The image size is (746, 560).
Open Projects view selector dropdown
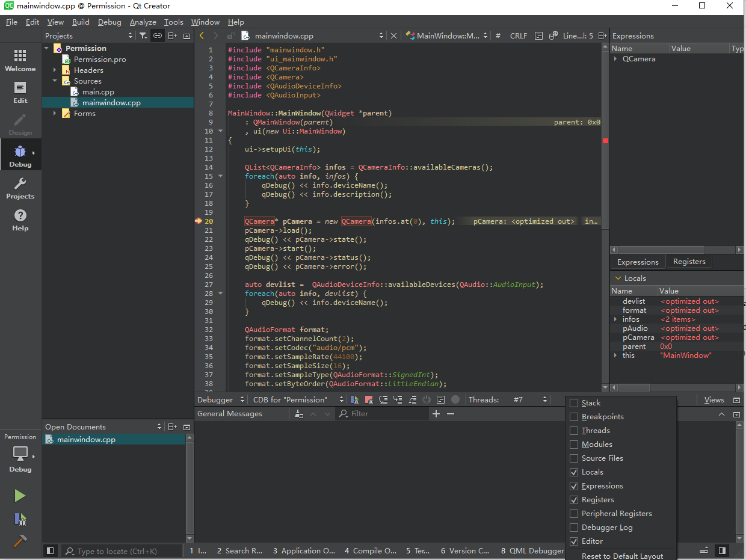(89, 35)
